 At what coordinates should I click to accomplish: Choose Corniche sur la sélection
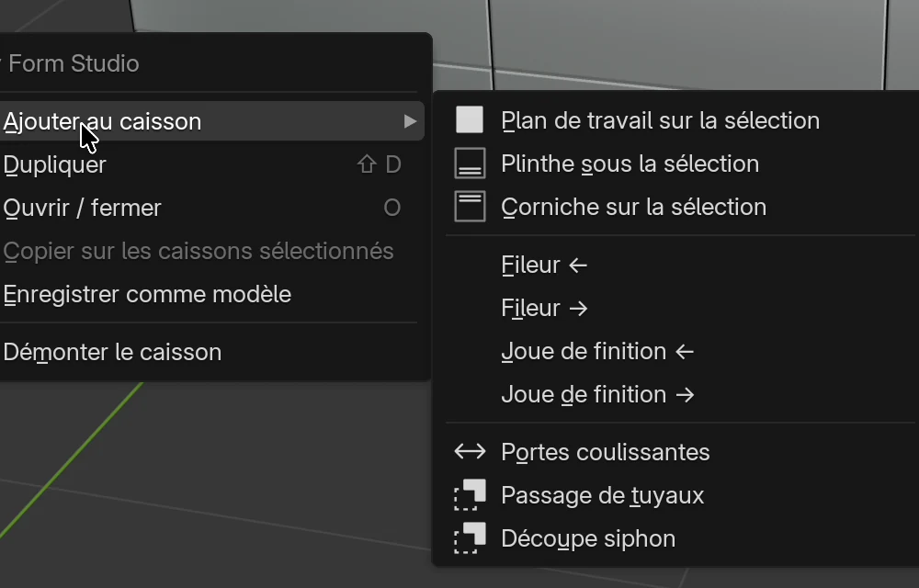(x=679, y=207)
